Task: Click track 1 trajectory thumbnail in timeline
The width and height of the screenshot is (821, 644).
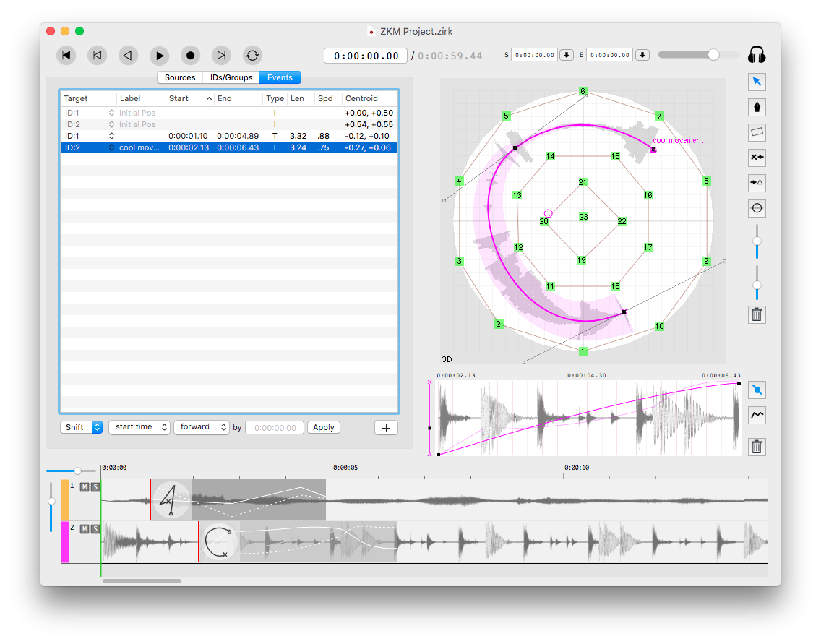Action: [172, 500]
